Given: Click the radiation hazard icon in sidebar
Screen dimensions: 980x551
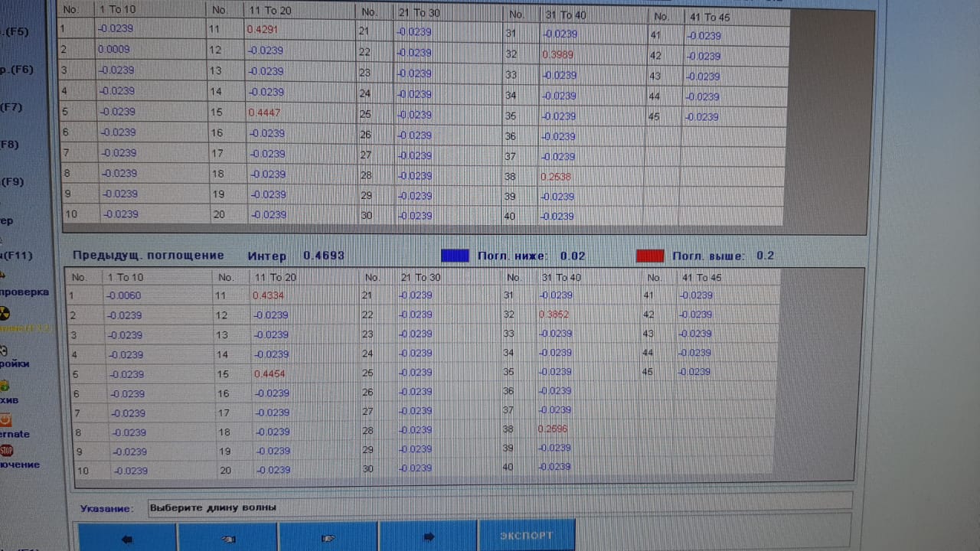Looking at the screenshot, I should coord(5,313).
